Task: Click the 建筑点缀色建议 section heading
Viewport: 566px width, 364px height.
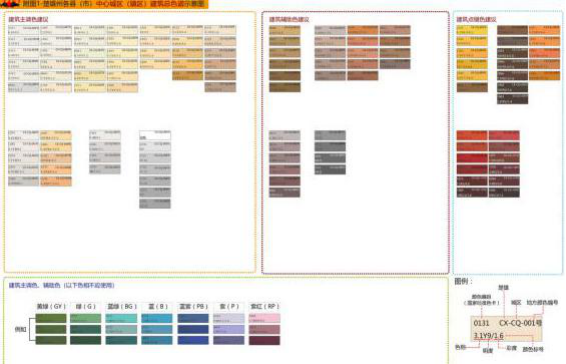Action: click(x=476, y=19)
